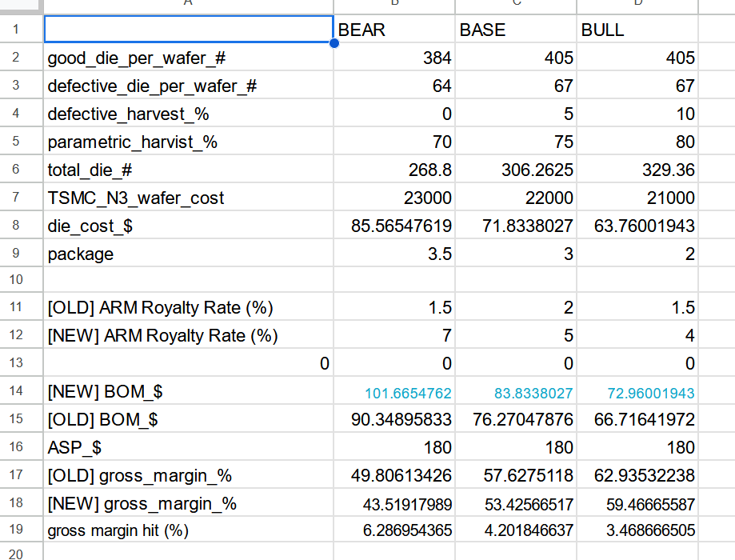Select the [NEW] gross_margin_% label cell
The image size is (735, 560).
(189, 502)
